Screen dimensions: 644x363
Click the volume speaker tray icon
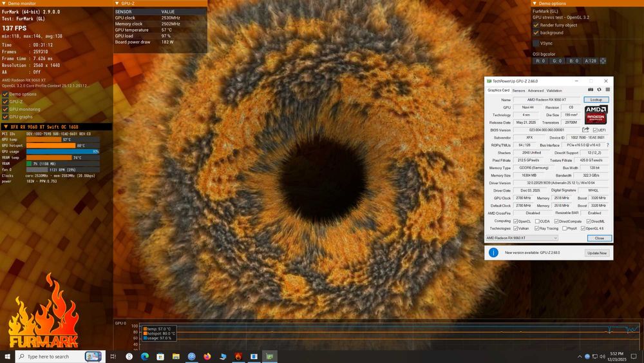tap(602, 357)
